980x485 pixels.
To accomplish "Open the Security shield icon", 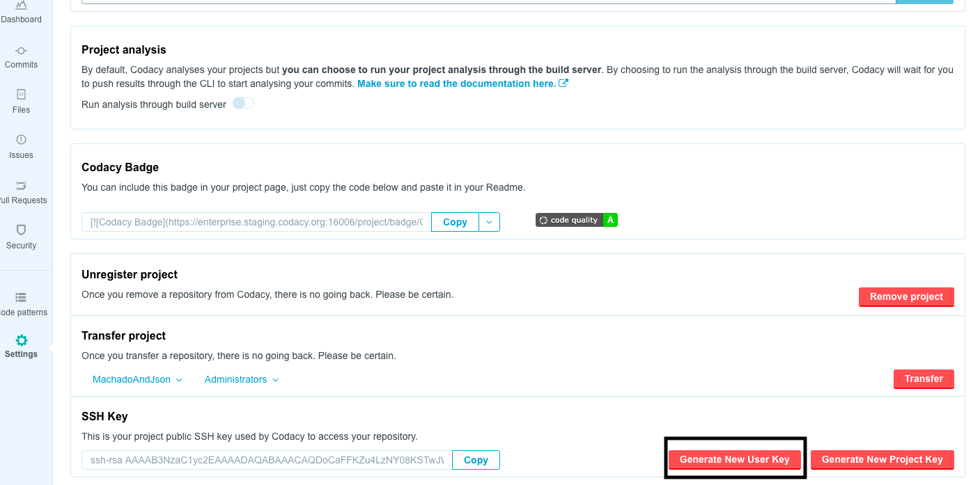I will point(21,230).
